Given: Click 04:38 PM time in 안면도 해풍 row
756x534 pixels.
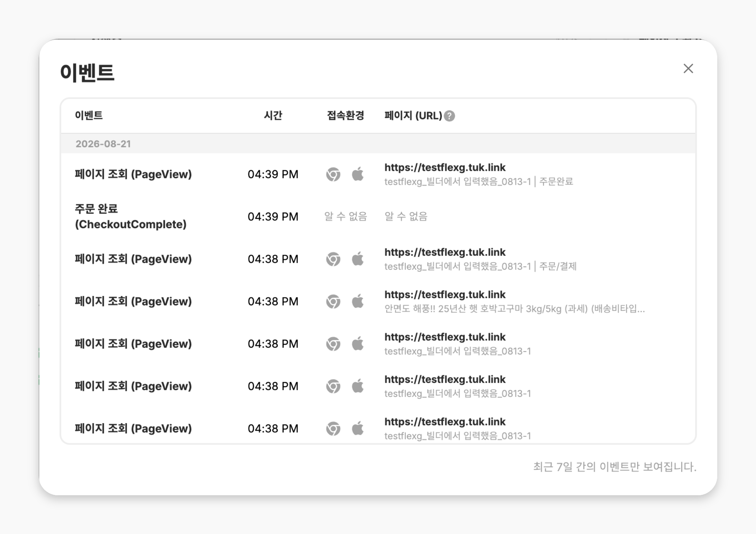Looking at the screenshot, I should 273,302.
